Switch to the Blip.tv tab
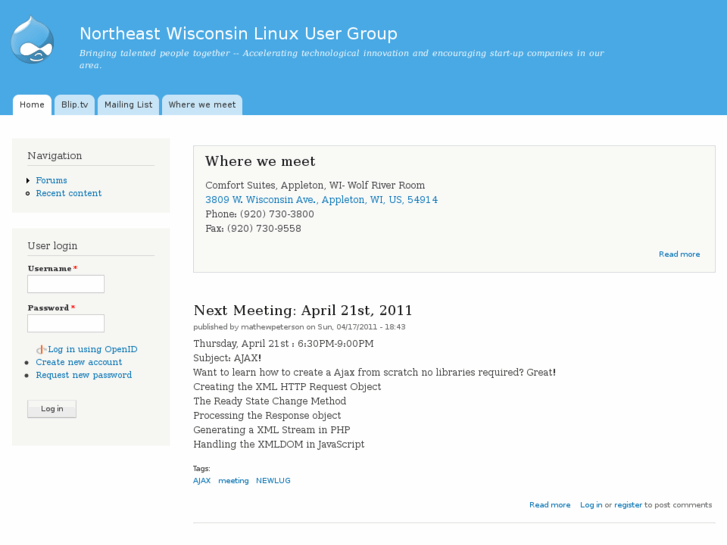The image size is (727, 545). tap(75, 105)
